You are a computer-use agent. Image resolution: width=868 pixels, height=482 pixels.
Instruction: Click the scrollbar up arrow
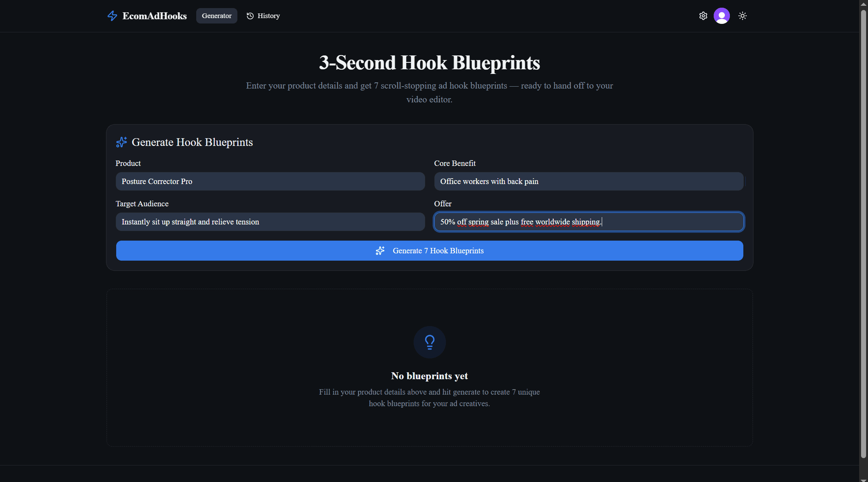click(x=863, y=4)
